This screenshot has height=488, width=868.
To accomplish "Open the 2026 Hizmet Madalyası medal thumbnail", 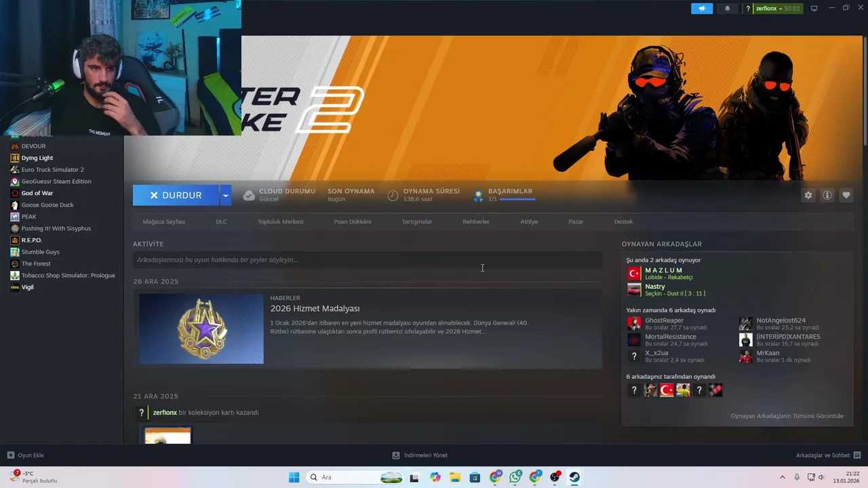I will (x=201, y=329).
